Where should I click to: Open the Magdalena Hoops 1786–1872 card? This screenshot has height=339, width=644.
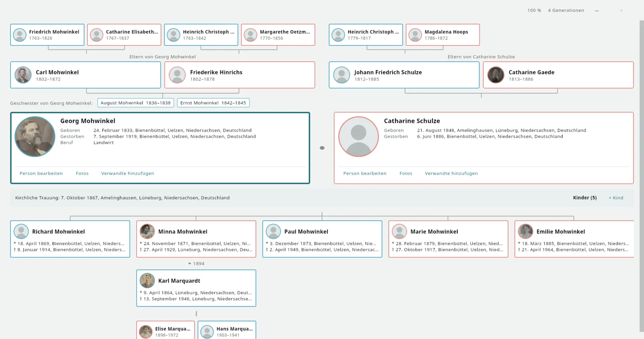(x=443, y=35)
